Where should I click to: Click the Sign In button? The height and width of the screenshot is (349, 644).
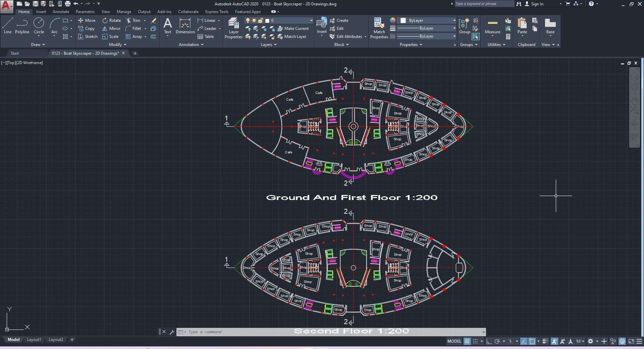[x=534, y=4]
